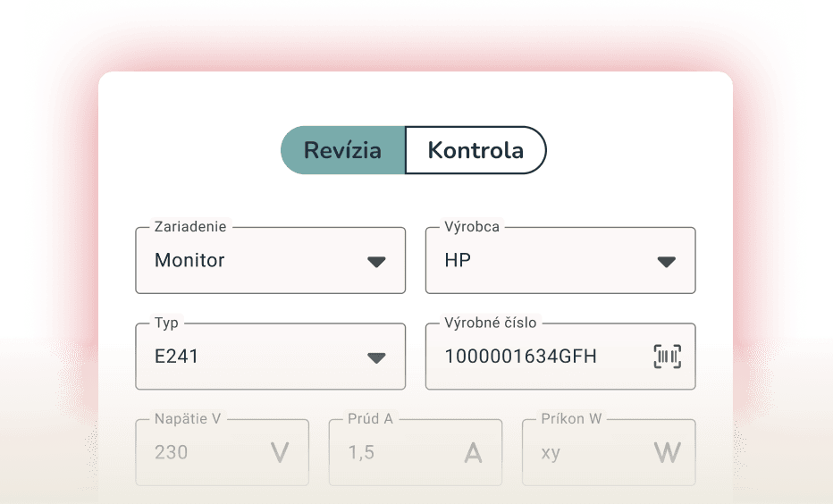
Task: Click the A unit symbol in Prúd field
Action: [x=473, y=453]
